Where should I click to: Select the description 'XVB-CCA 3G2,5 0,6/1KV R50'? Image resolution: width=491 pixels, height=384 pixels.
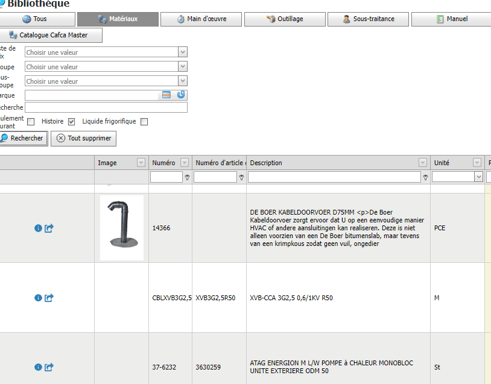click(291, 298)
